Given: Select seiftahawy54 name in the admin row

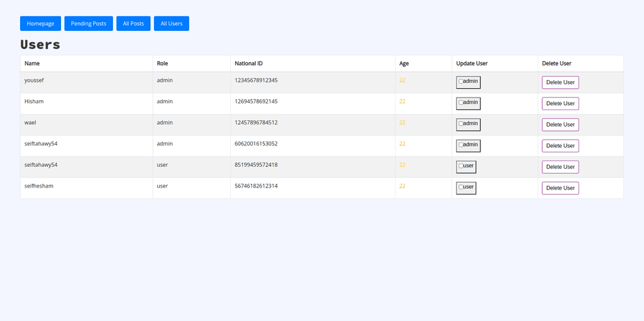Looking at the screenshot, I should (x=41, y=144).
